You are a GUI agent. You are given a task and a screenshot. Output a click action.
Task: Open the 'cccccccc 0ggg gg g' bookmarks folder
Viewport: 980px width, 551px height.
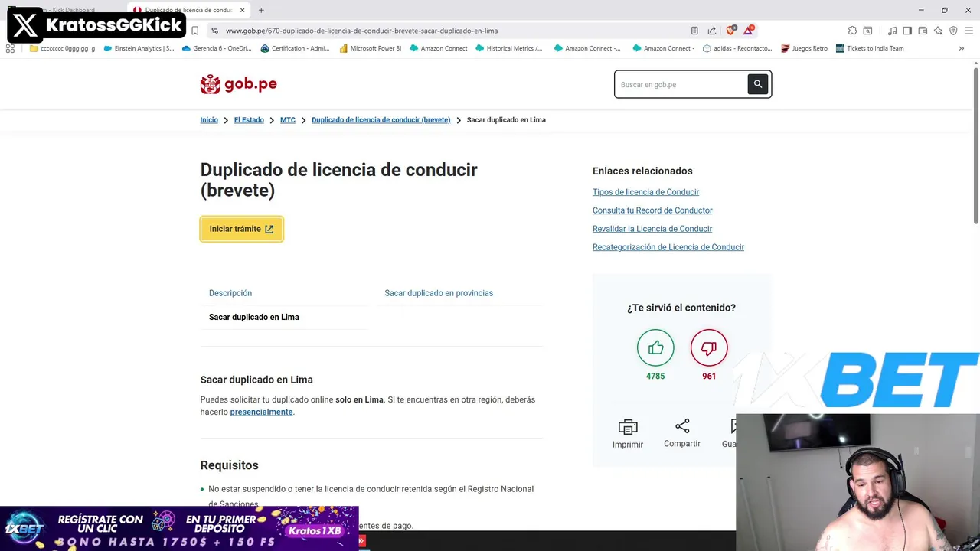[x=62, y=48]
